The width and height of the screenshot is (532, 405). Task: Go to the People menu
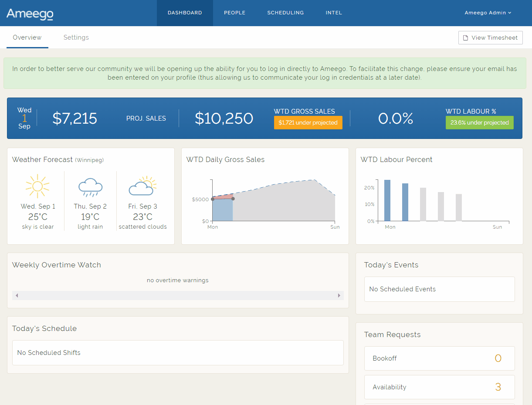point(234,13)
